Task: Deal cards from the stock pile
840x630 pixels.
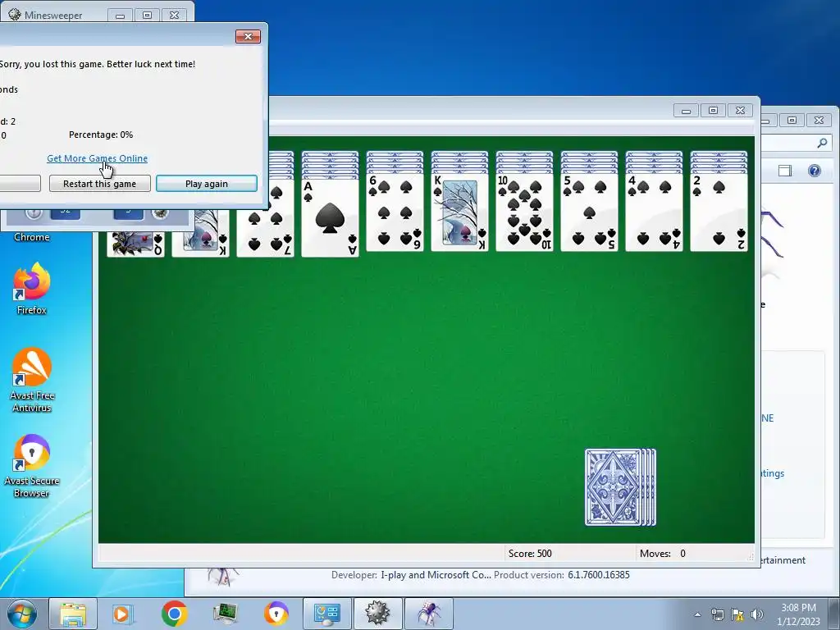Action: [x=620, y=487]
